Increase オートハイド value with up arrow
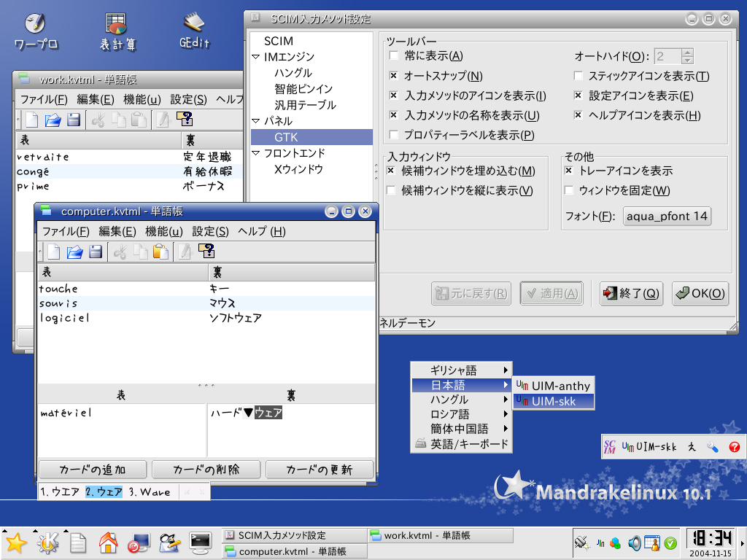Viewport: 747px width, 560px height. pos(687,52)
